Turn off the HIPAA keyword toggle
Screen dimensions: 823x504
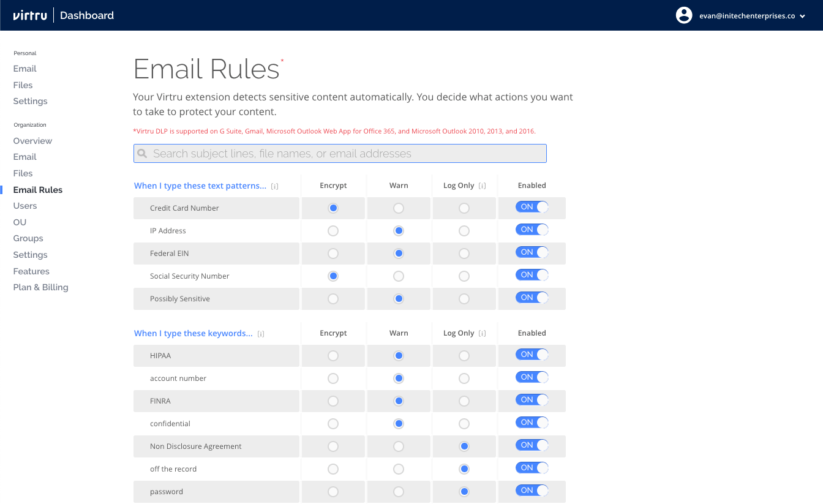(532, 355)
